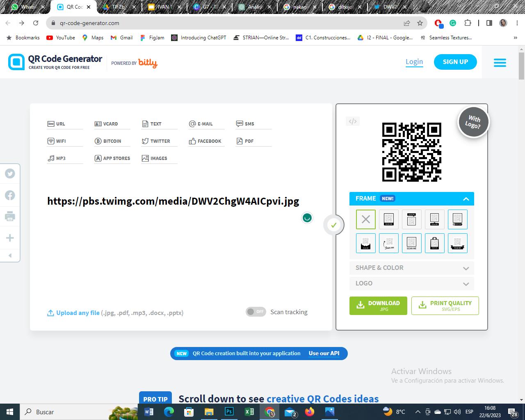Open the Adblock extension icon
This screenshot has width=525, height=420.
tap(439, 23)
